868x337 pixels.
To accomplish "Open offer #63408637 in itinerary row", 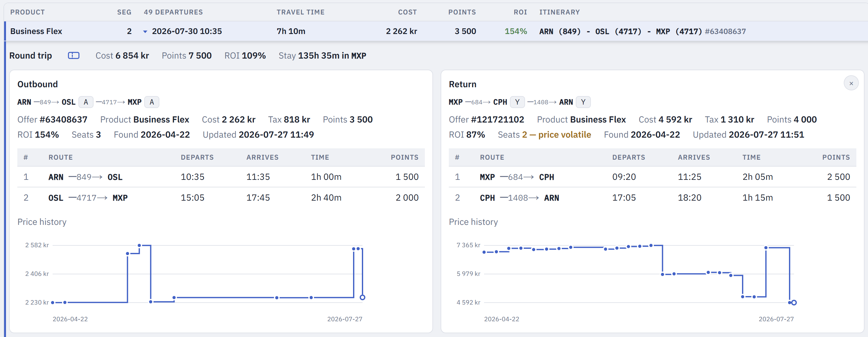I will point(725,31).
